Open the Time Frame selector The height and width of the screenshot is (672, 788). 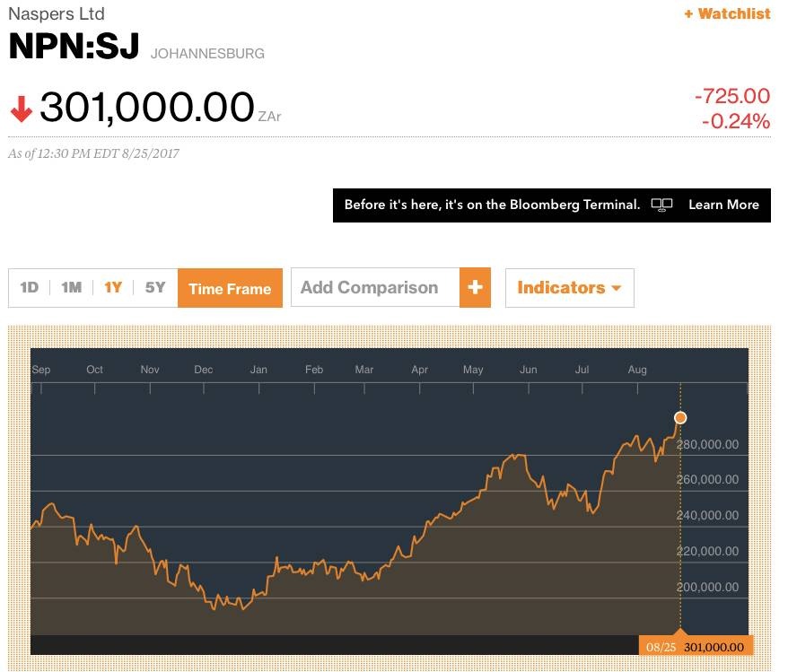[230, 288]
